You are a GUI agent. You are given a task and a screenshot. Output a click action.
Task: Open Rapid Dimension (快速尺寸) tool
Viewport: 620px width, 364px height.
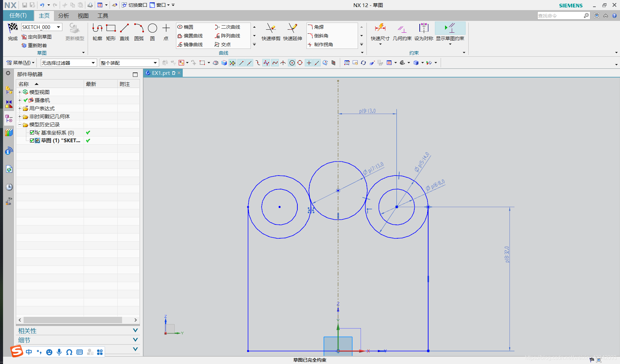(380, 32)
